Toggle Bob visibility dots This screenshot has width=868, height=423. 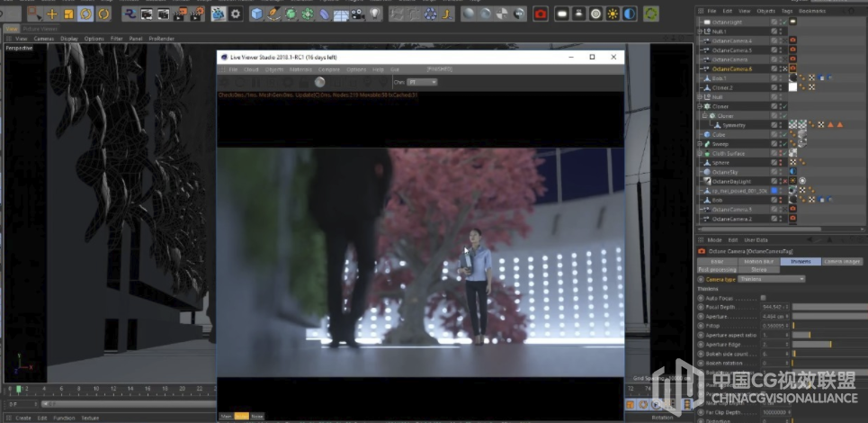pyautogui.click(x=781, y=200)
